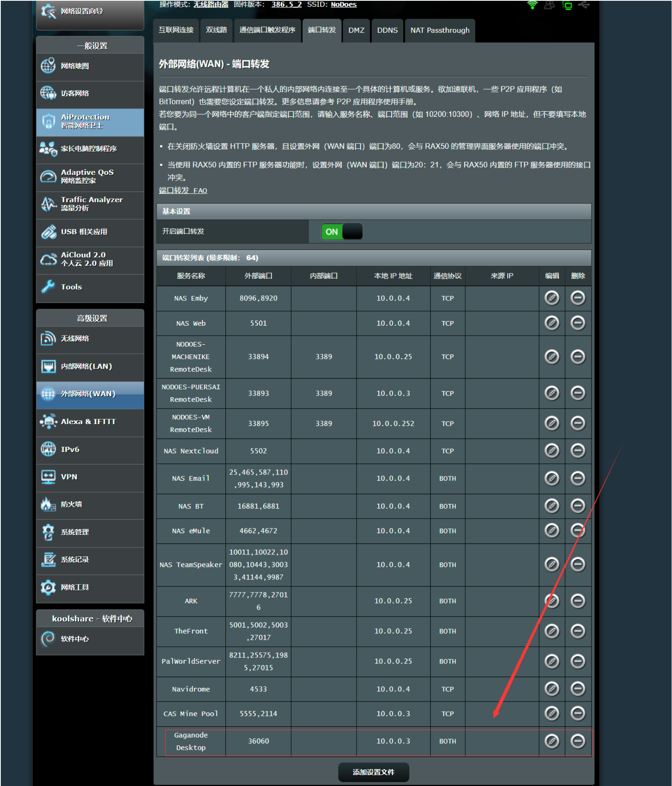Edit the NAS Emby port forwarding rule
The height and width of the screenshot is (786, 672).
coord(552,298)
